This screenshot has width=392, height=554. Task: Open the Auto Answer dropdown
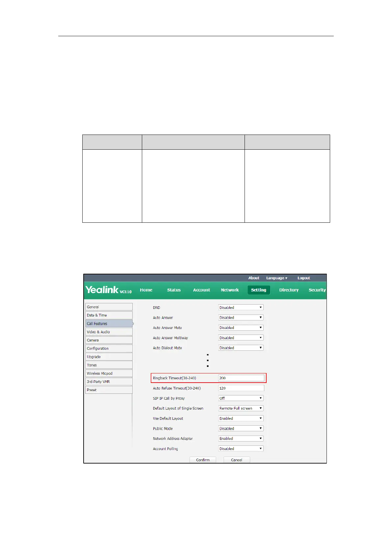tap(241, 317)
